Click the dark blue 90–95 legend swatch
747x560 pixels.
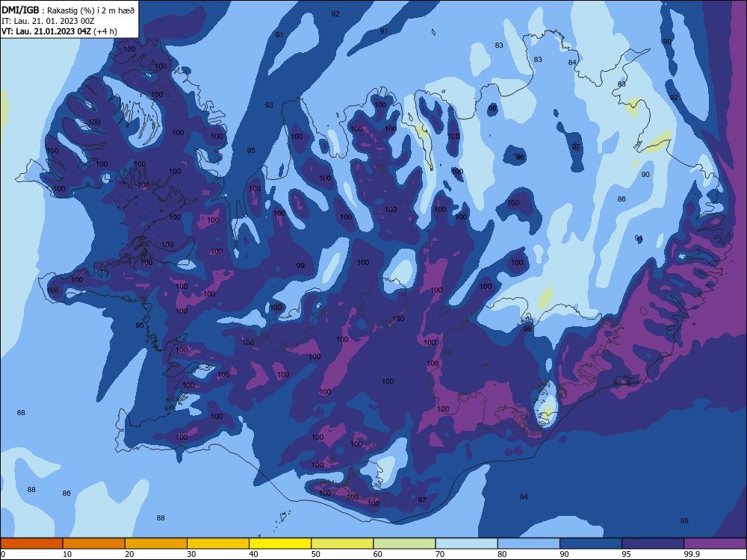click(x=591, y=544)
